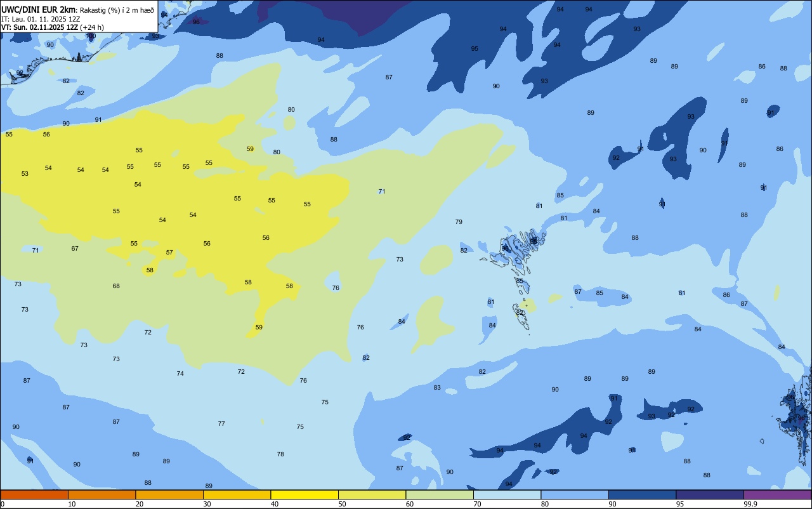Image resolution: width=812 pixels, height=509 pixels.
Task: Click the bright yellow 40–50 legend swatch
Action: (304, 494)
